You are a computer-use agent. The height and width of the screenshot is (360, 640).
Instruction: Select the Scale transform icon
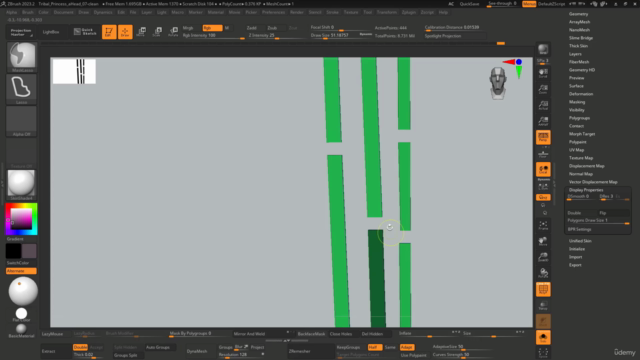pos(157,32)
